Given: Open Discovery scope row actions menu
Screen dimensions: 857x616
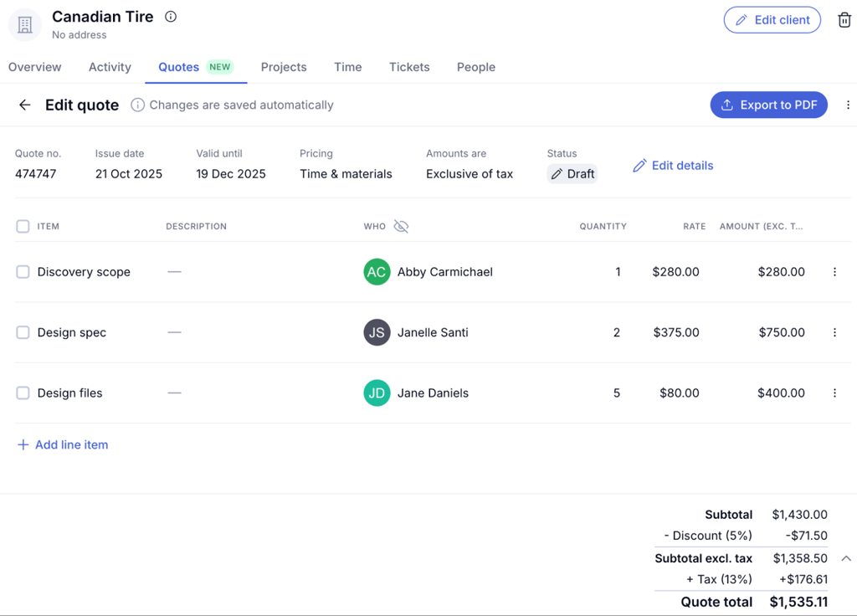Looking at the screenshot, I should 834,272.
